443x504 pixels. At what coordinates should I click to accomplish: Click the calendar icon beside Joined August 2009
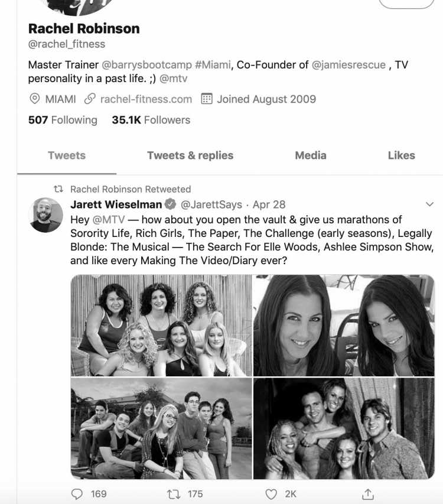click(207, 99)
